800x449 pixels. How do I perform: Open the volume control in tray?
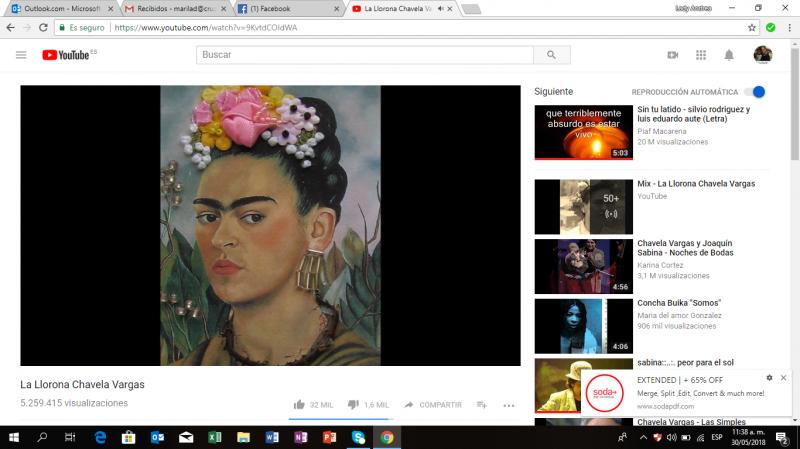tap(671, 437)
